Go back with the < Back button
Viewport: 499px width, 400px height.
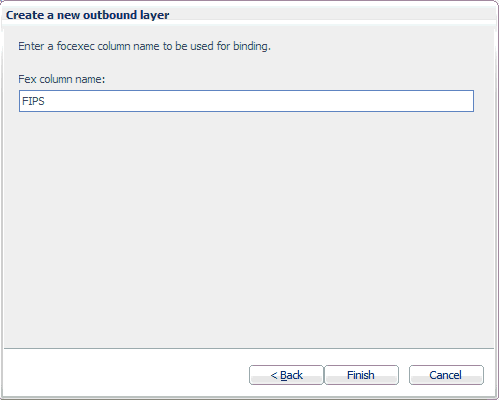click(286, 375)
